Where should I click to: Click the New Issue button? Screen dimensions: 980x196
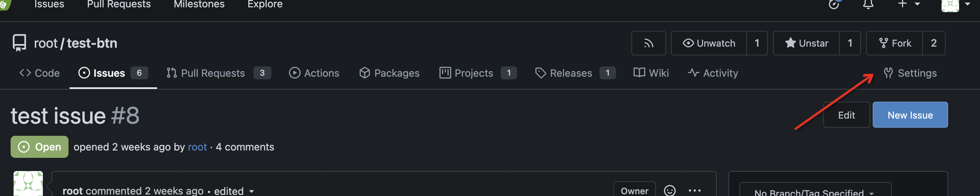pyautogui.click(x=910, y=115)
